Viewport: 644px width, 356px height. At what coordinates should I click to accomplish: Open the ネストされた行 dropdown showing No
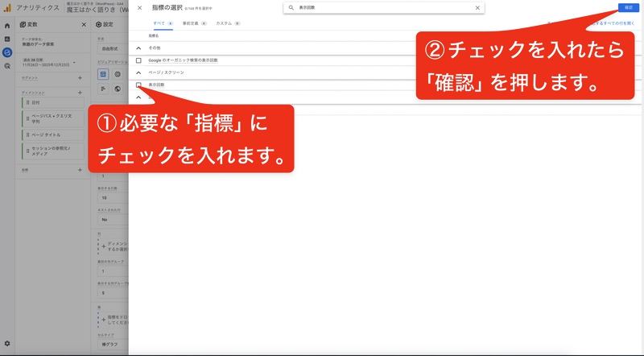tap(113, 220)
